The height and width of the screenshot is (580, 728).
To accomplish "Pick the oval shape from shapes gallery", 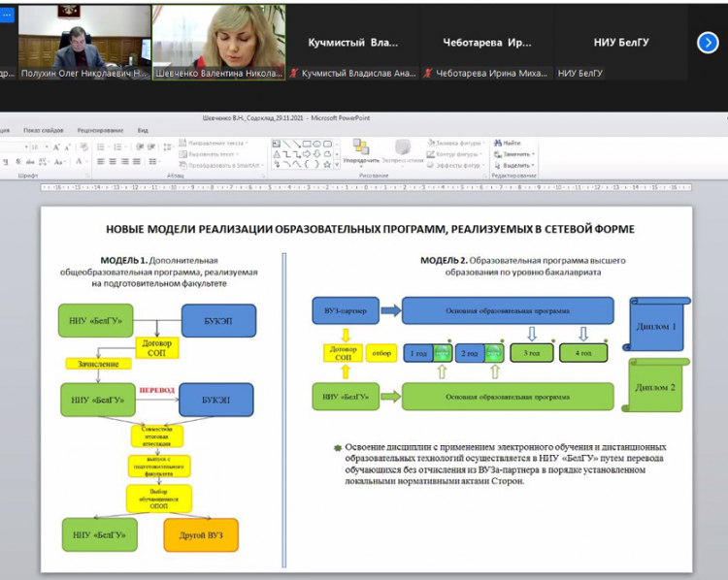I will click(x=316, y=144).
